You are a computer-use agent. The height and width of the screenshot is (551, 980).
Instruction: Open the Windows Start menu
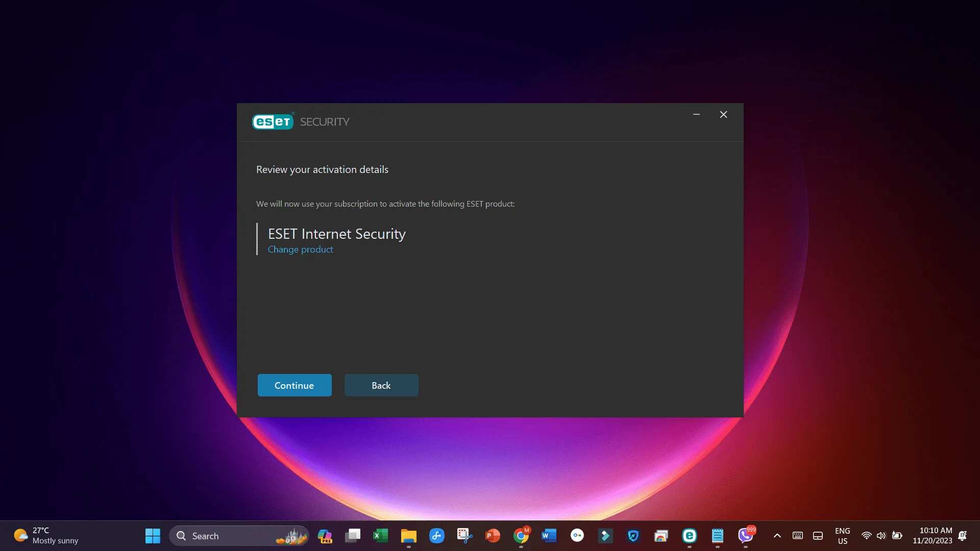[x=153, y=536]
